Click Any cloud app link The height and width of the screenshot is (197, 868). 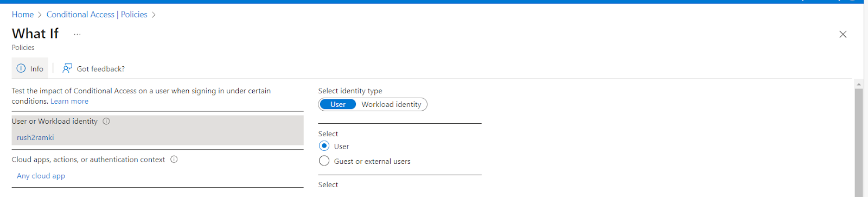click(x=41, y=176)
